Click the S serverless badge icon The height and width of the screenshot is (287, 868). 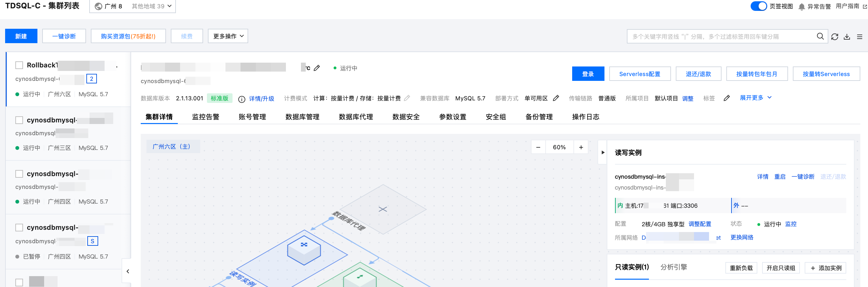(x=93, y=241)
